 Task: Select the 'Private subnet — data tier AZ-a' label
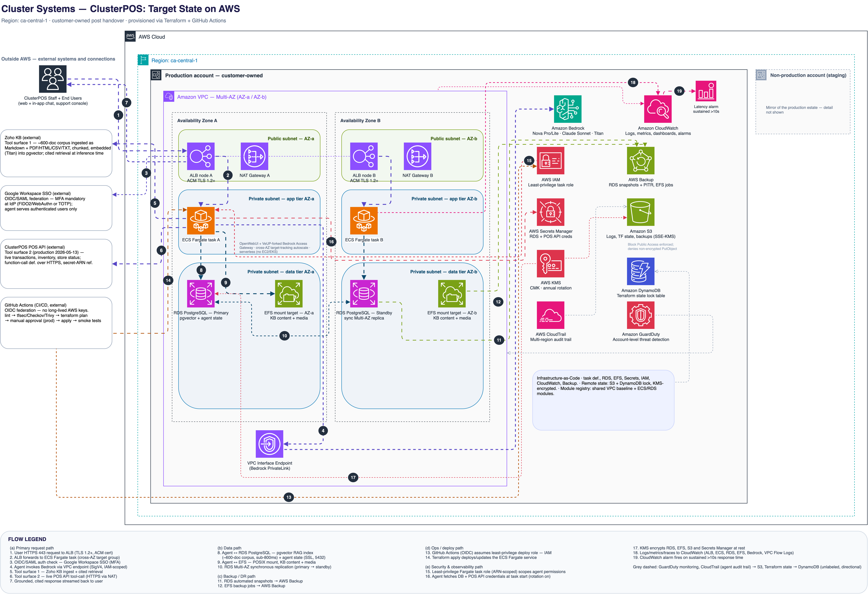click(281, 272)
